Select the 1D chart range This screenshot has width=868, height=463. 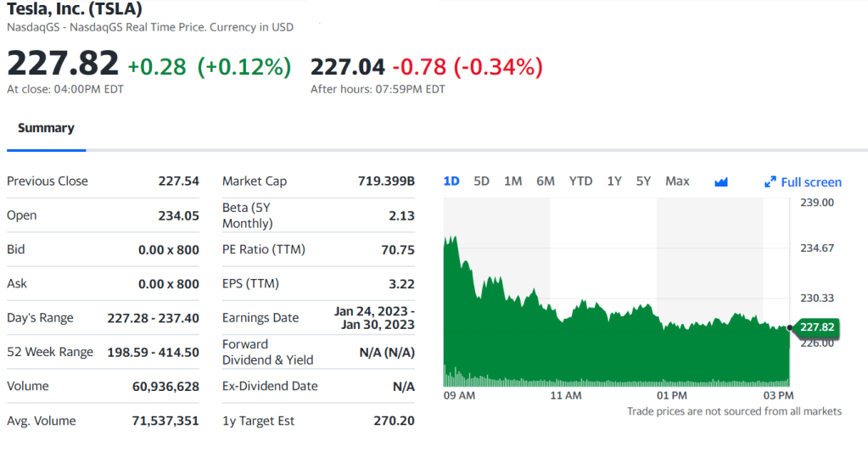(451, 181)
